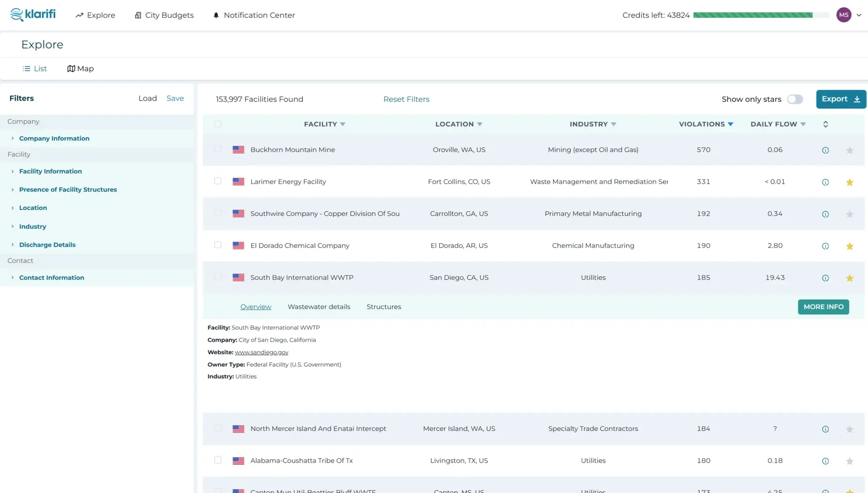Switch to the Map view tab

(80, 68)
